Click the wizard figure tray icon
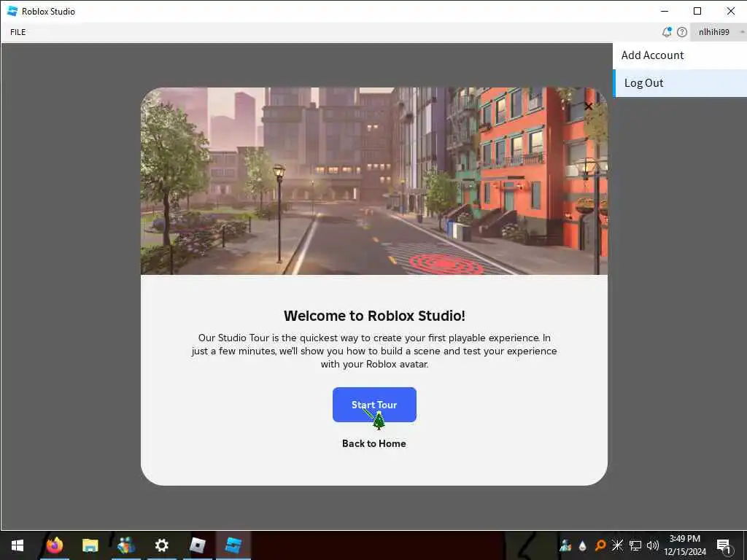This screenshot has height=560, width=747. click(x=565, y=545)
